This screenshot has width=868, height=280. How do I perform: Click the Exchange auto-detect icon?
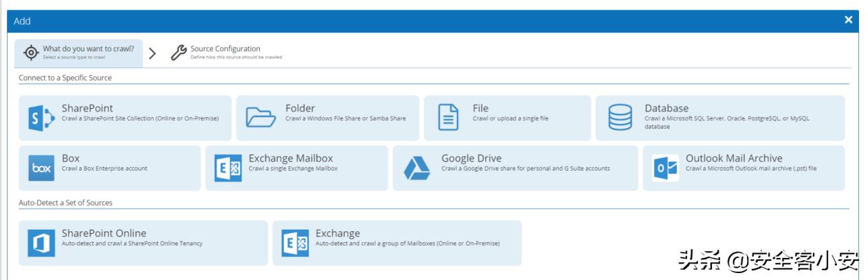click(x=295, y=244)
